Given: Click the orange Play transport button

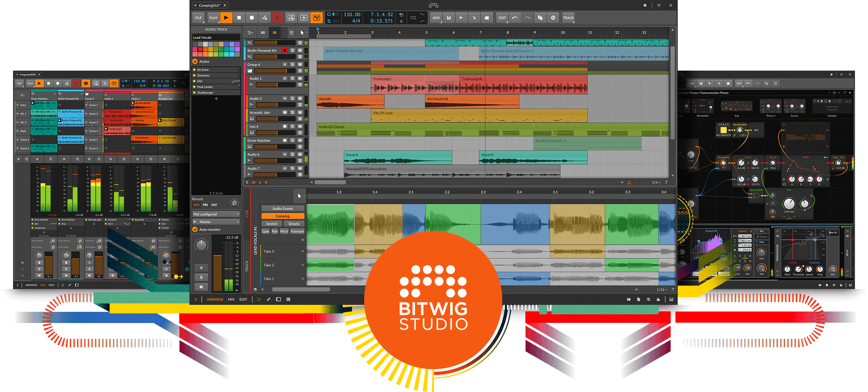Looking at the screenshot, I should [226, 18].
